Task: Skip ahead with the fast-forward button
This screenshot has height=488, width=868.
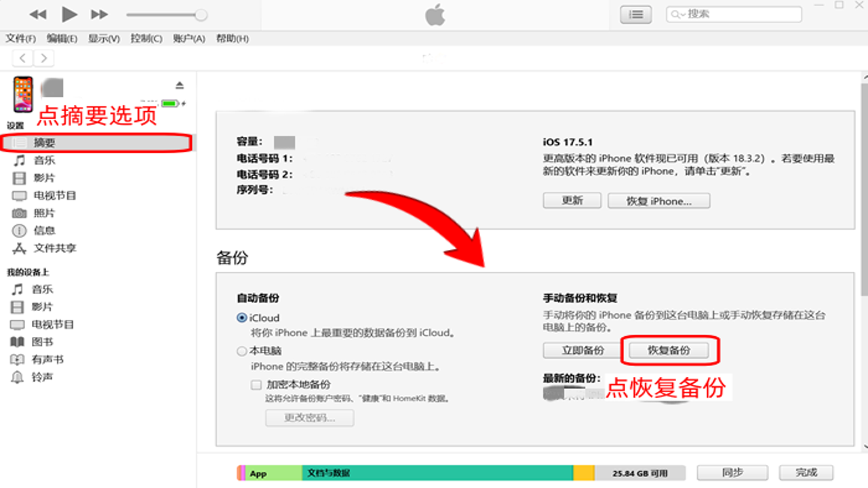Action: 100,14
